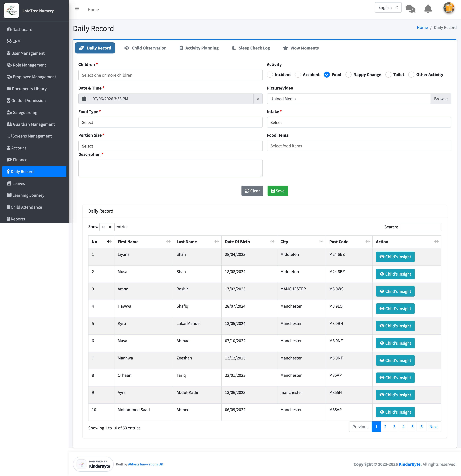Image resolution: width=461 pixels, height=476 pixels.
Task: Go to pagination page 6
Action: click(421, 427)
